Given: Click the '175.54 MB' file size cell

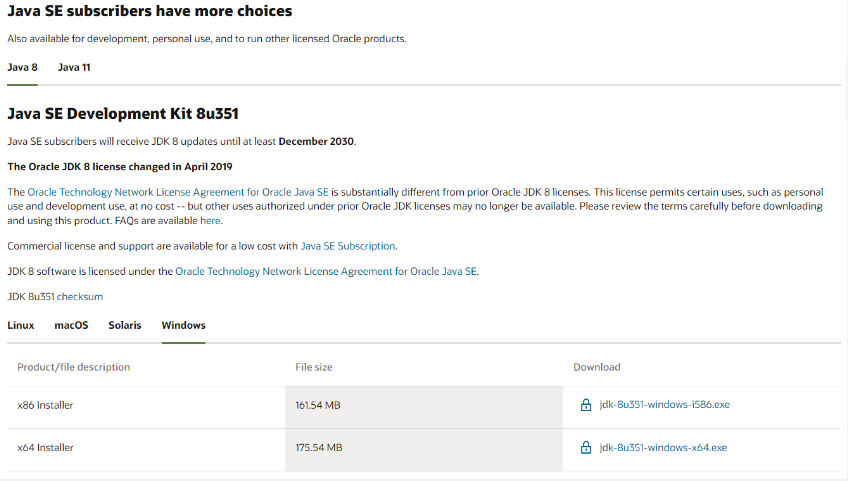Looking at the screenshot, I should click(x=424, y=448).
